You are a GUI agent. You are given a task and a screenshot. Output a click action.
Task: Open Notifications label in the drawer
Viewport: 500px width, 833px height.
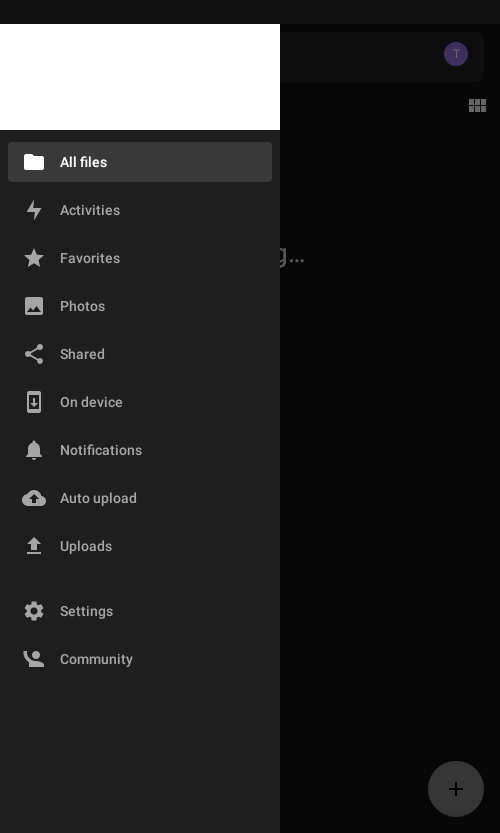[101, 450]
